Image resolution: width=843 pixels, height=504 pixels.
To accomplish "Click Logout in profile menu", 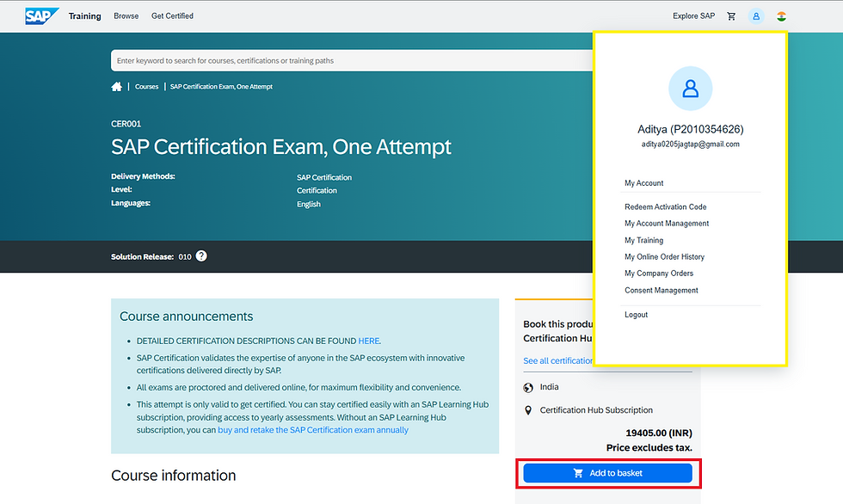I will point(636,315).
